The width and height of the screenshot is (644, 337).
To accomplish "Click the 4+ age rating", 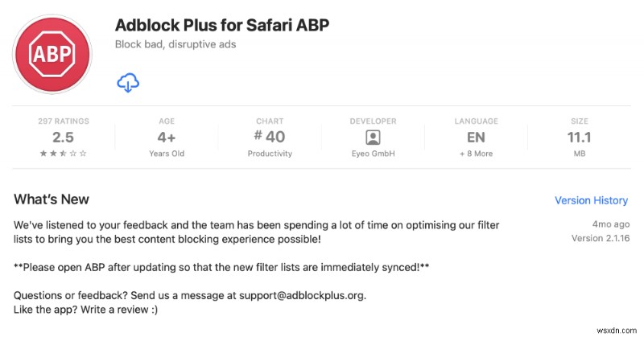I will (x=167, y=137).
